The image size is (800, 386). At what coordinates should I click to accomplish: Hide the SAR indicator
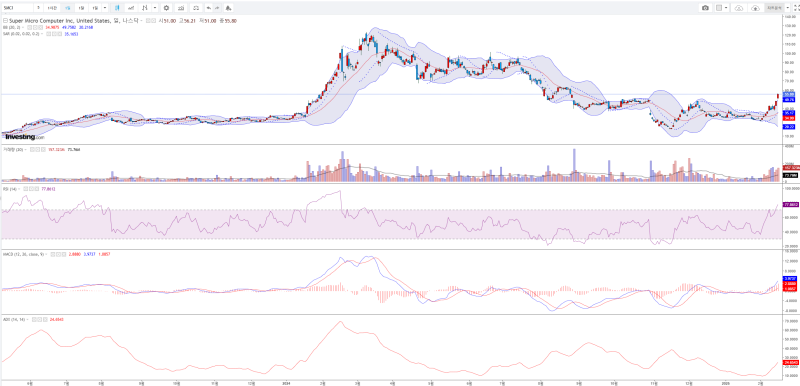(x=48, y=34)
